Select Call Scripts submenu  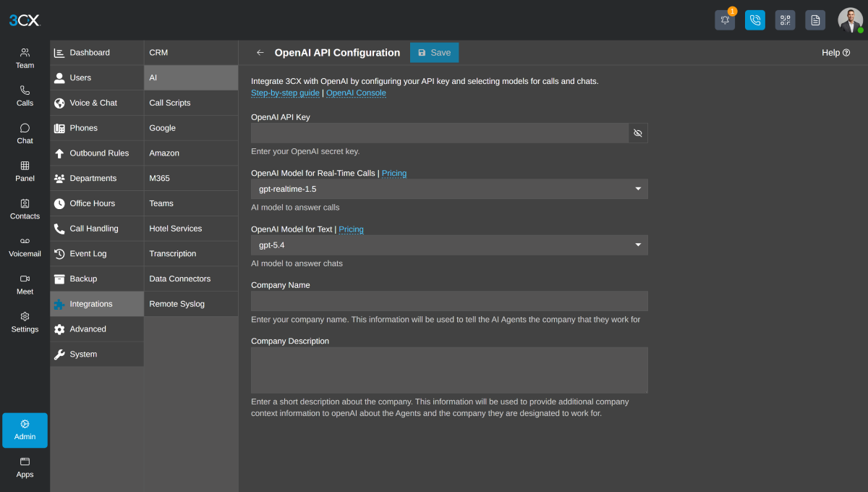(x=191, y=103)
